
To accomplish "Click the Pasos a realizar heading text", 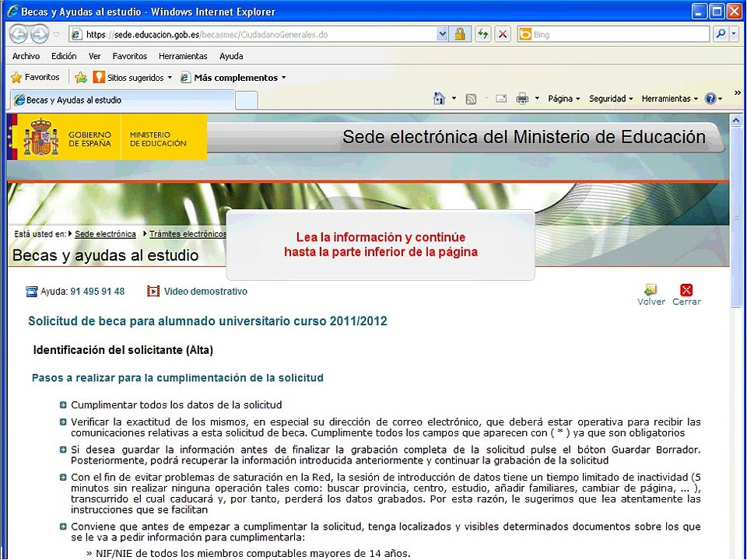I will point(177,378).
